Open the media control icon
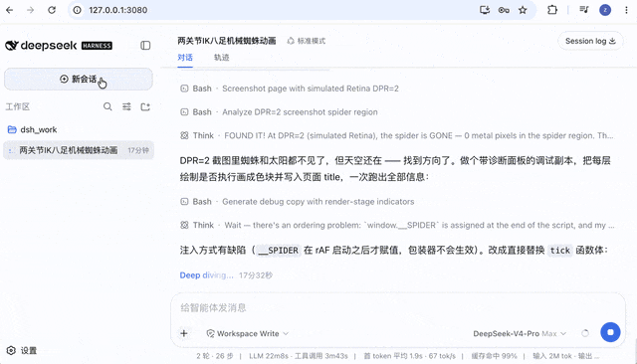 584,10
